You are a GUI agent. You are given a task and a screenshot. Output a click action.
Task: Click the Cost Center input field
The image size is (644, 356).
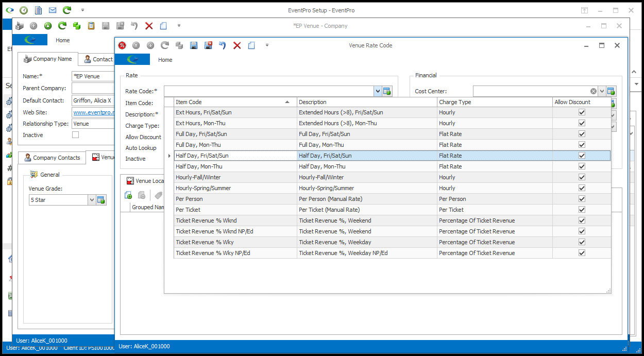coord(531,91)
